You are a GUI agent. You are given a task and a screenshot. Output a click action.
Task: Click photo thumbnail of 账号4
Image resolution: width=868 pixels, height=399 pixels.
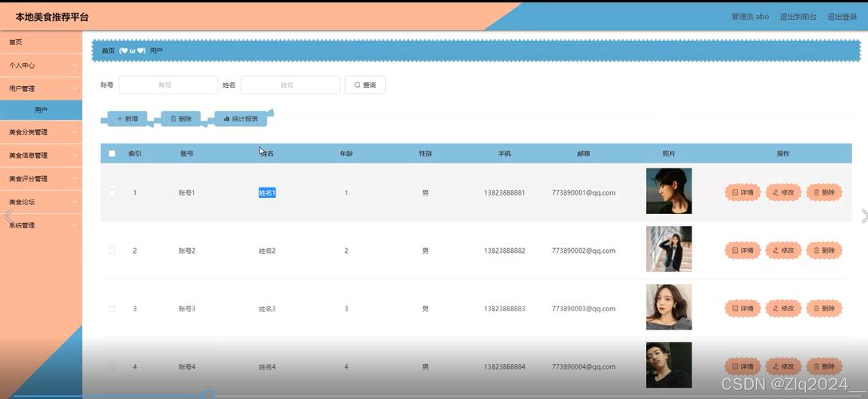[668, 365]
